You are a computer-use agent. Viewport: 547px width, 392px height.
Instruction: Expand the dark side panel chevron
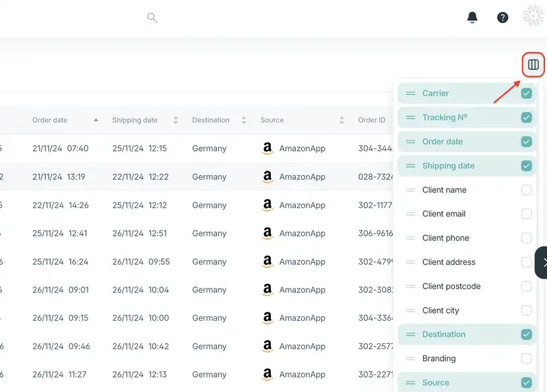tap(541, 262)
